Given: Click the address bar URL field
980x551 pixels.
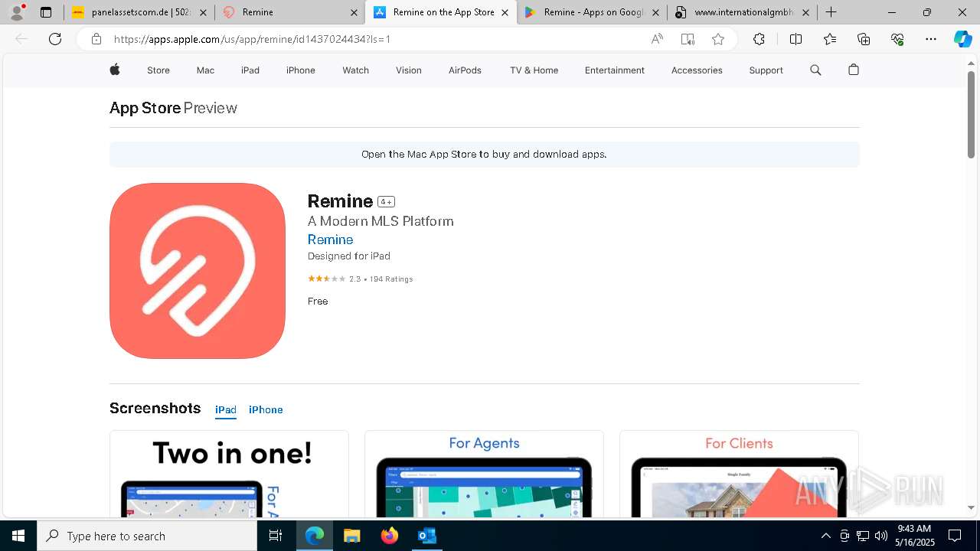Looking at the screenshot, I should tap(375, 39).
